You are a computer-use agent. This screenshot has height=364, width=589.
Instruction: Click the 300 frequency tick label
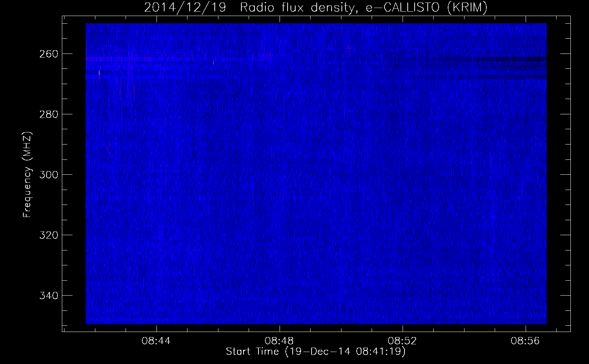coord(48,175)
